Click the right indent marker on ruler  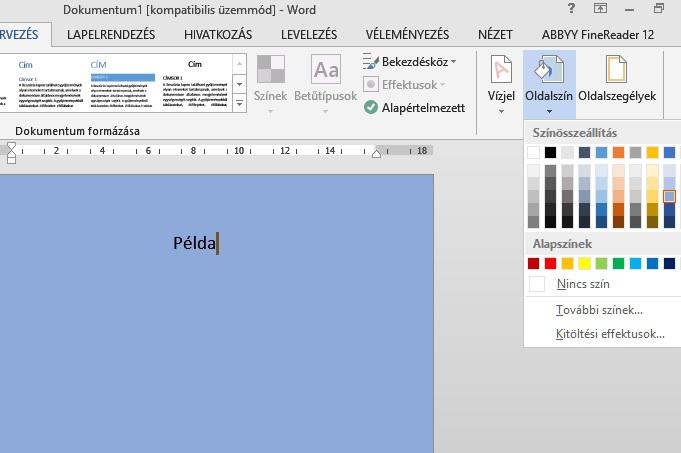[x=377, y=153]
